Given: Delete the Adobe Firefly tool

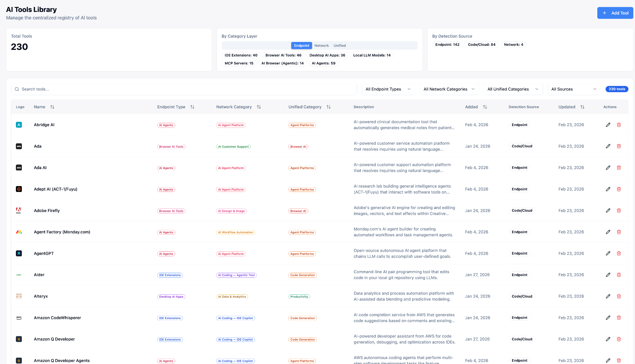Looking at the screenshot, I should 619,210.
